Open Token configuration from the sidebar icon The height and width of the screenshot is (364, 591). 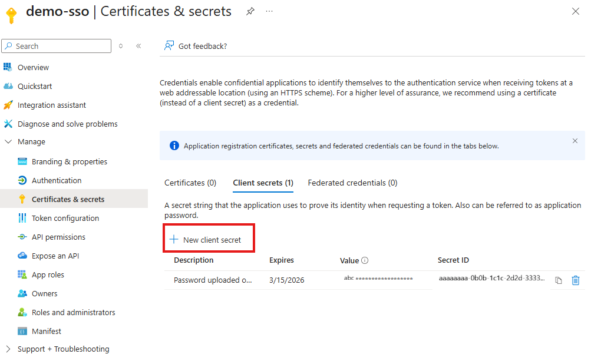[x=23, y=218]
